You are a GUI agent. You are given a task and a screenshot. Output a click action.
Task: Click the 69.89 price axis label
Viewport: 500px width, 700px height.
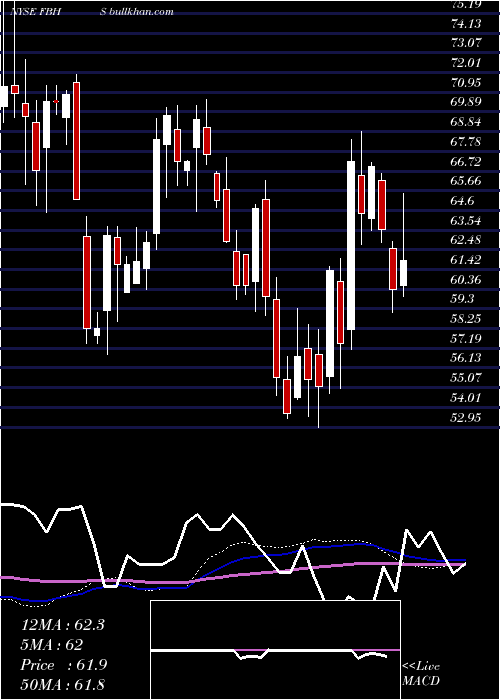467,102
